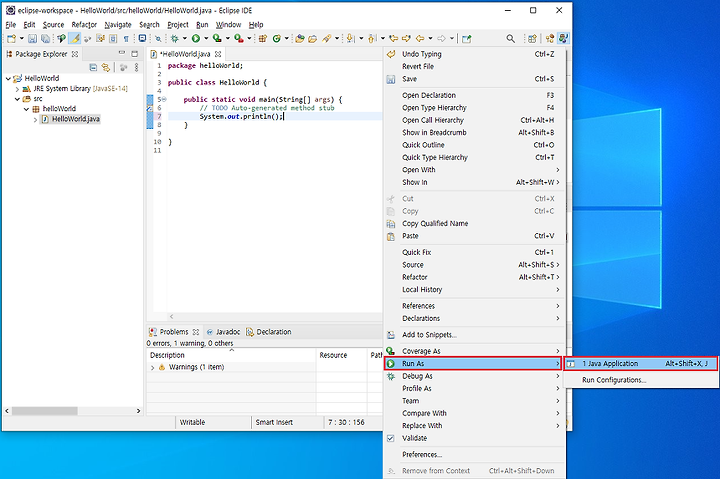720x479 pixels.
Task: Click the Save toolbar icon
Action: (32, 39)
